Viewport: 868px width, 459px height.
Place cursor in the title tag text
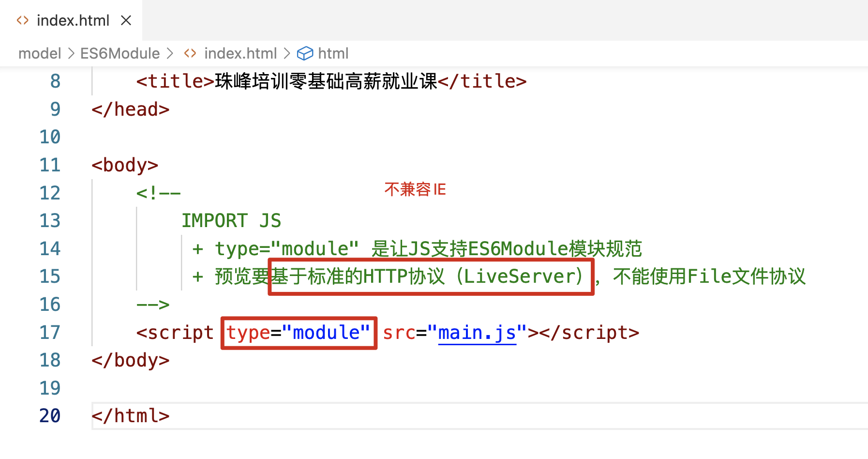coord(326,81)
